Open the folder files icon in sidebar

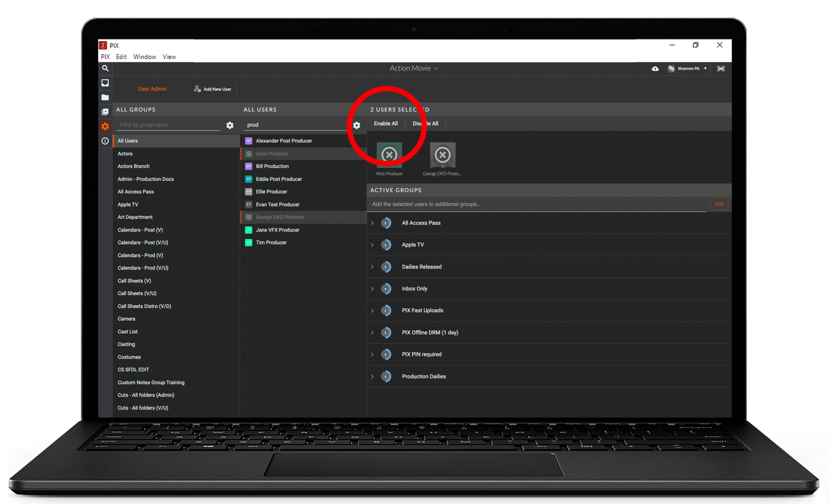point(105,97)
